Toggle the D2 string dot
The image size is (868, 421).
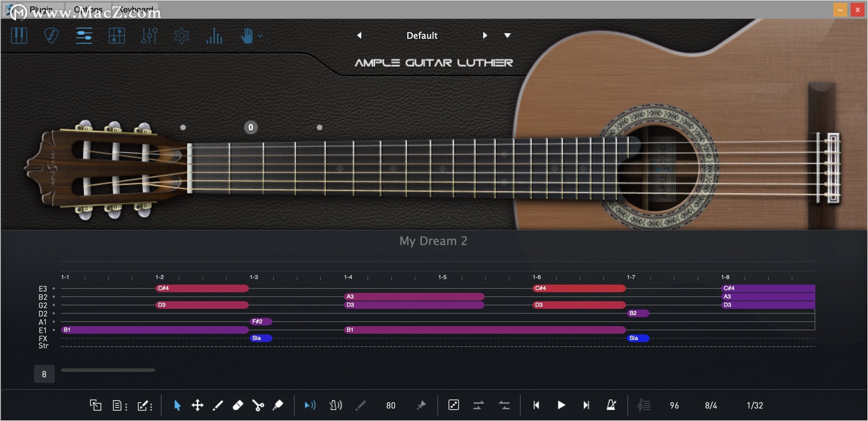click(54, 313)
